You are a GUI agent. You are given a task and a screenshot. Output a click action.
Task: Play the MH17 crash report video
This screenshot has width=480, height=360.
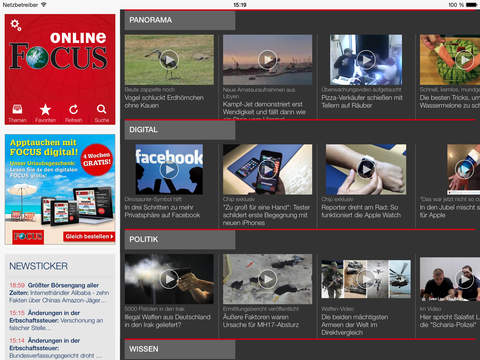coord(268,279)
